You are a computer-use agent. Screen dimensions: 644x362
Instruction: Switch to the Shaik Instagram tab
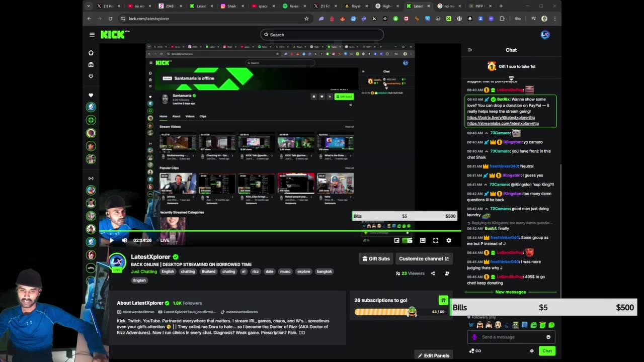232,6
